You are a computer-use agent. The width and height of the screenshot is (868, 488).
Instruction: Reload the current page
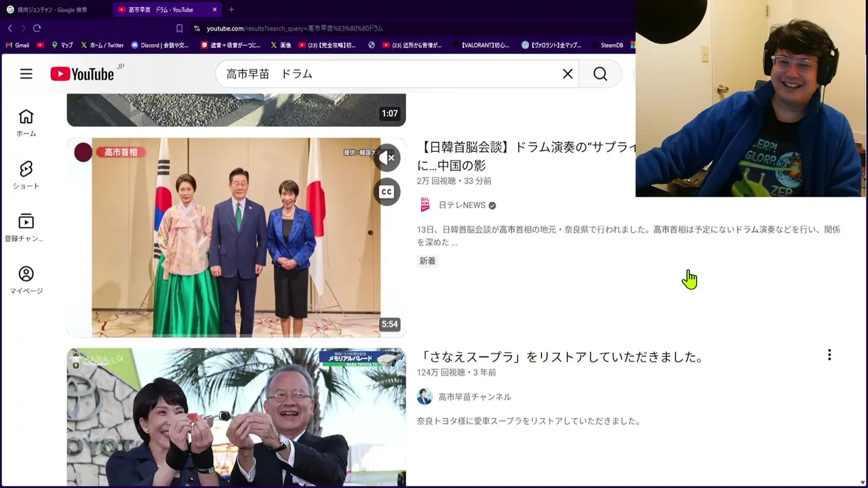click(37, 28)
